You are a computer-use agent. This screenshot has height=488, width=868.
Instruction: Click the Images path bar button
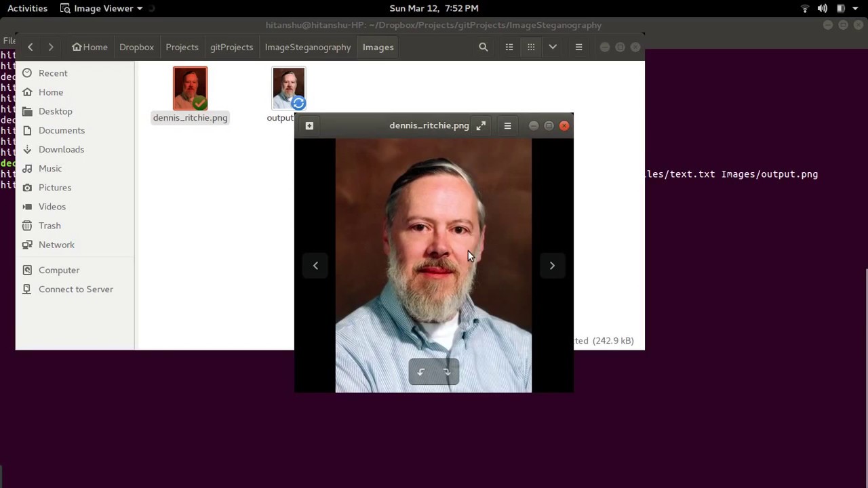[x=378, y=47]
